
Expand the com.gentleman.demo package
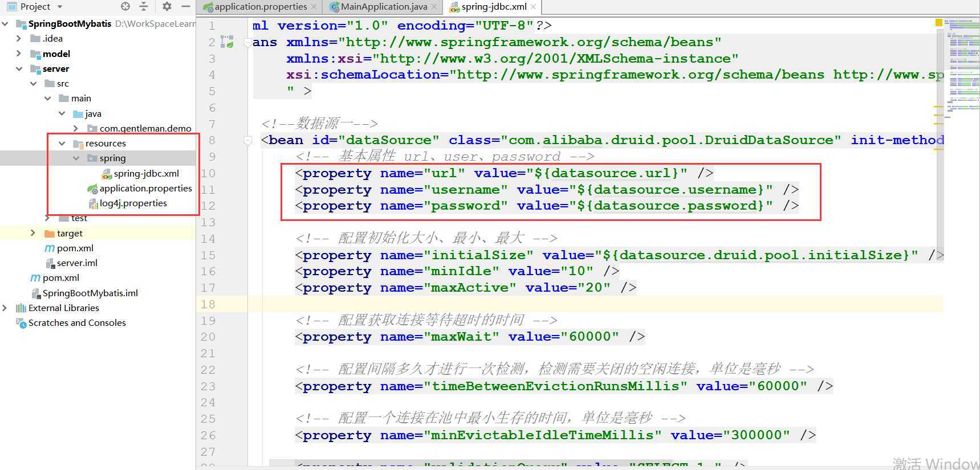pyautogui.click(x=76, y=128)
